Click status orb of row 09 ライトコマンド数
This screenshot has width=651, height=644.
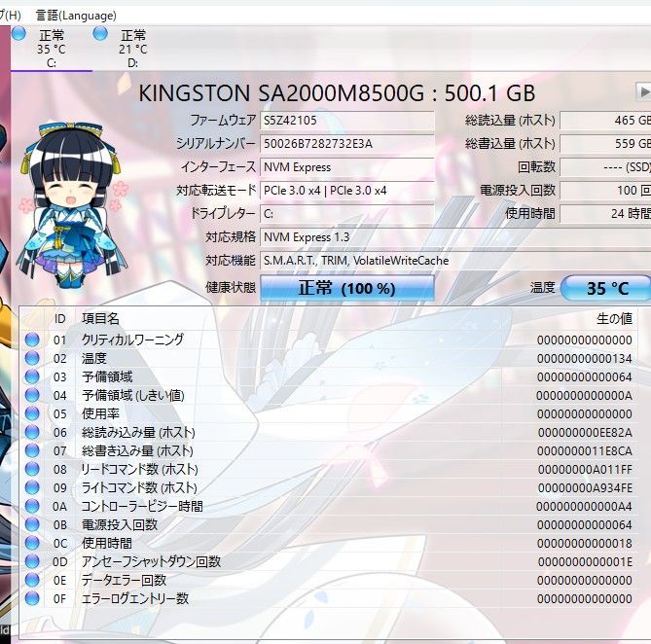32,487
